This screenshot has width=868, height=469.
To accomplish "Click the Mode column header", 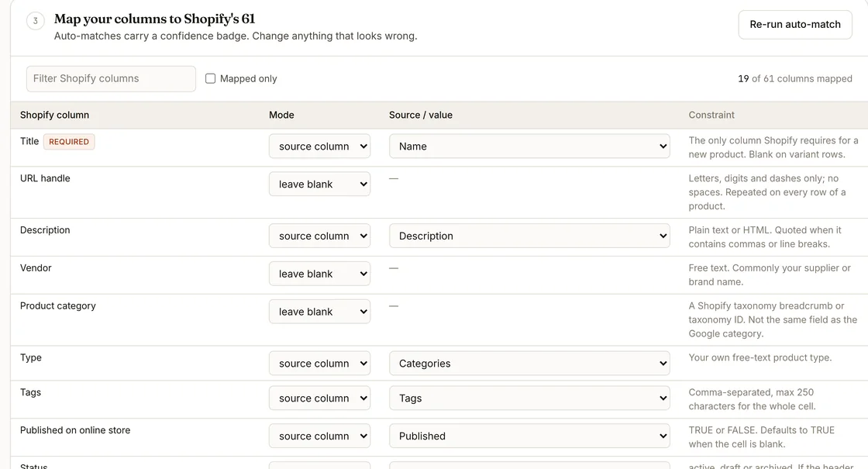I will pyautogui.click(x=281, y=115).
